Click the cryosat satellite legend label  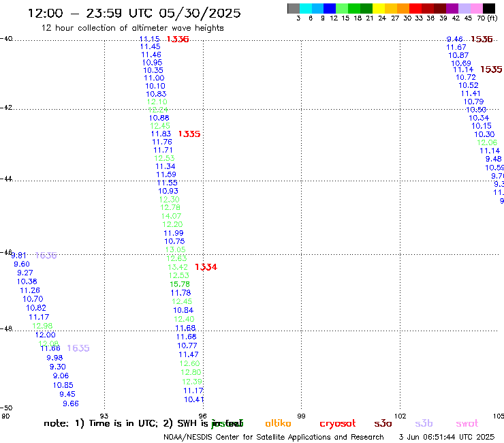pyautogui.click(x=338, y=424)
